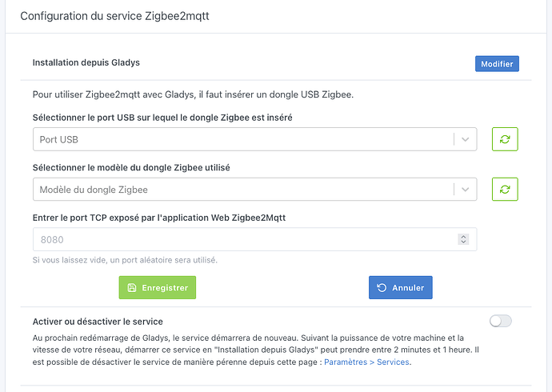Open the Modèle du dongle Zigbee dropdown
Viewport: 552px width, 392px height.
[255, 190]
